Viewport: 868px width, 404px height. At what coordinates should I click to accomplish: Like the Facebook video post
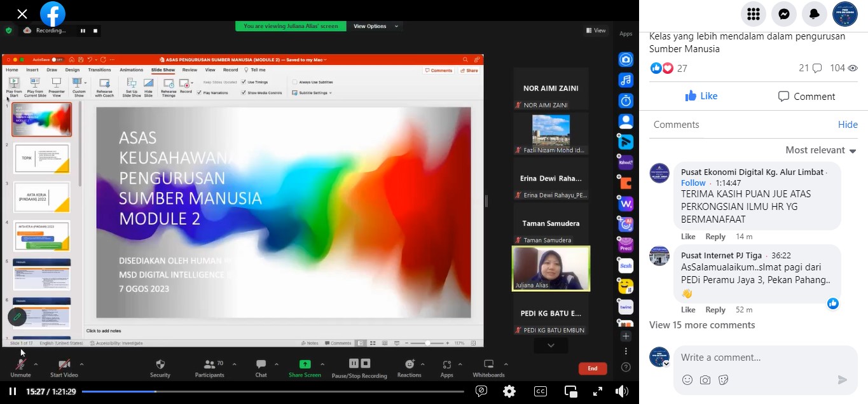coord(701,96)
